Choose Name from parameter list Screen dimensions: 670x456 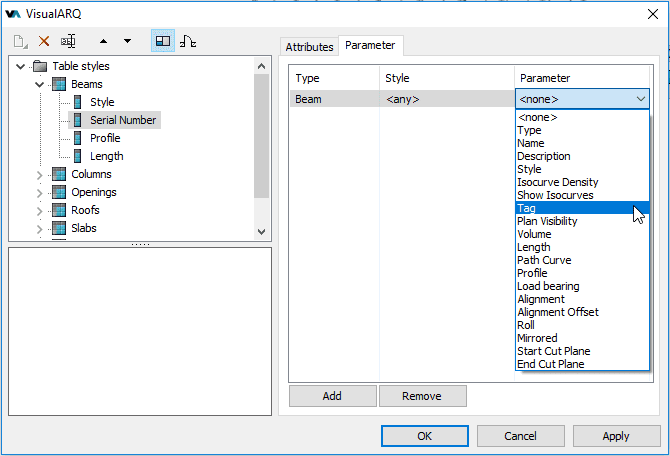(582, 143)
